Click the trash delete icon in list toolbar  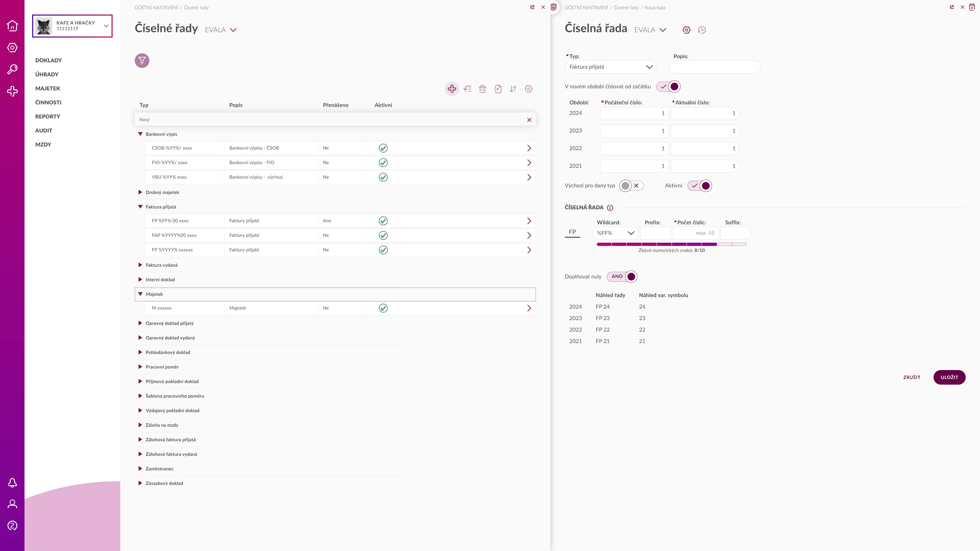(x=482, y=89)
